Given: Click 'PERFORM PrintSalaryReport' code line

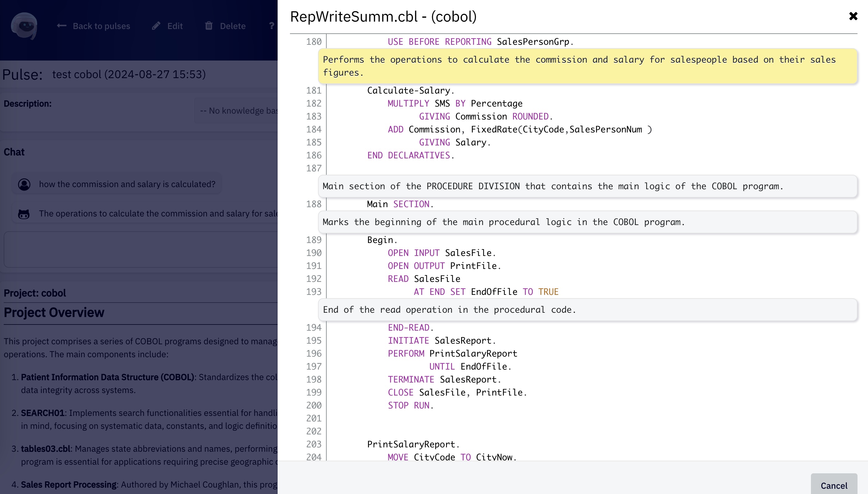Looking at the screenshot, I should point(453,353).
